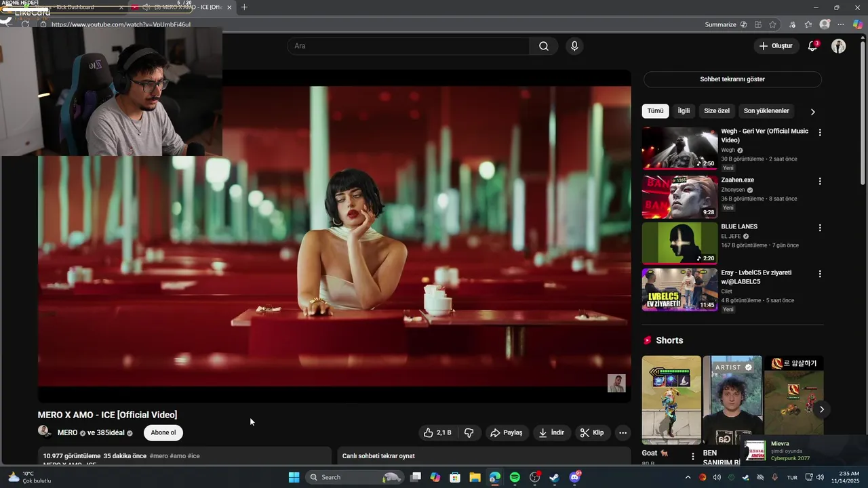Click the İndir download button
The image size is (868, 488).
(x=551, y=432)
